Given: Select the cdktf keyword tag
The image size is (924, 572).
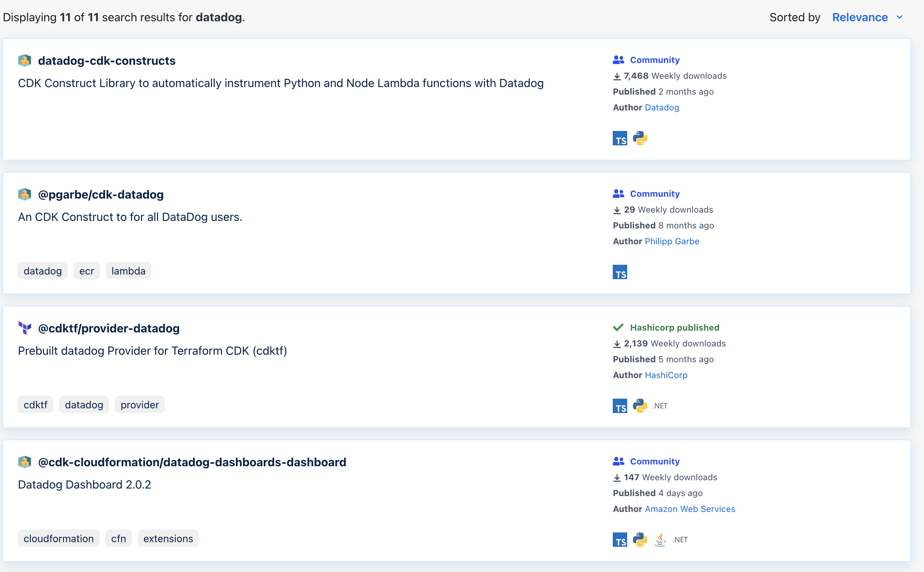Looking at the screenshot, I should 35,405.
